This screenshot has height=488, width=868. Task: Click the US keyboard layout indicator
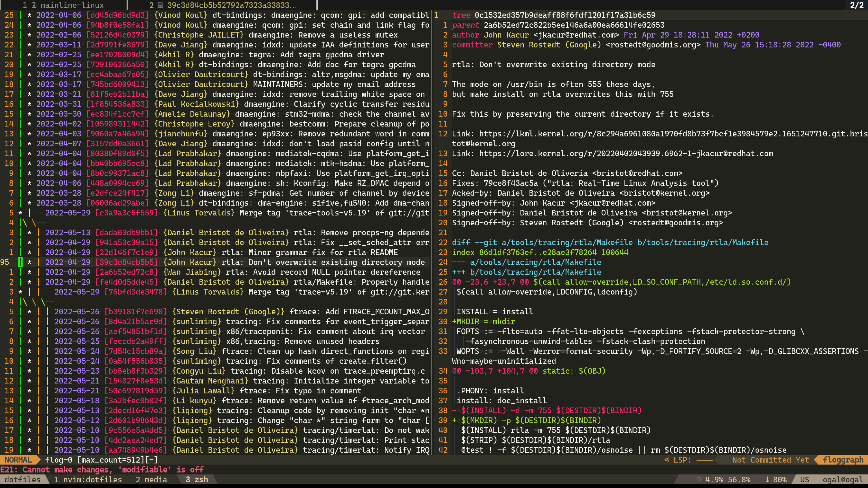pos(805,480)
